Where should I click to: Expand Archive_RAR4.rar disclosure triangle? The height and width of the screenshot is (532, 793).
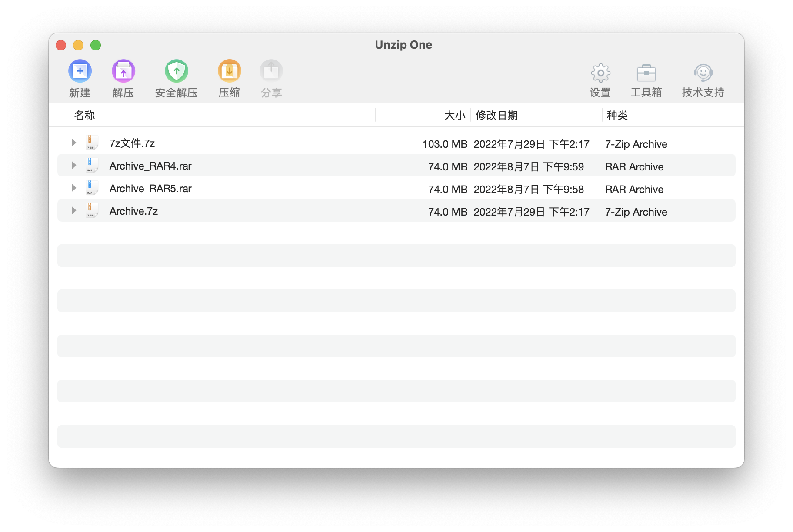point(73,165)
